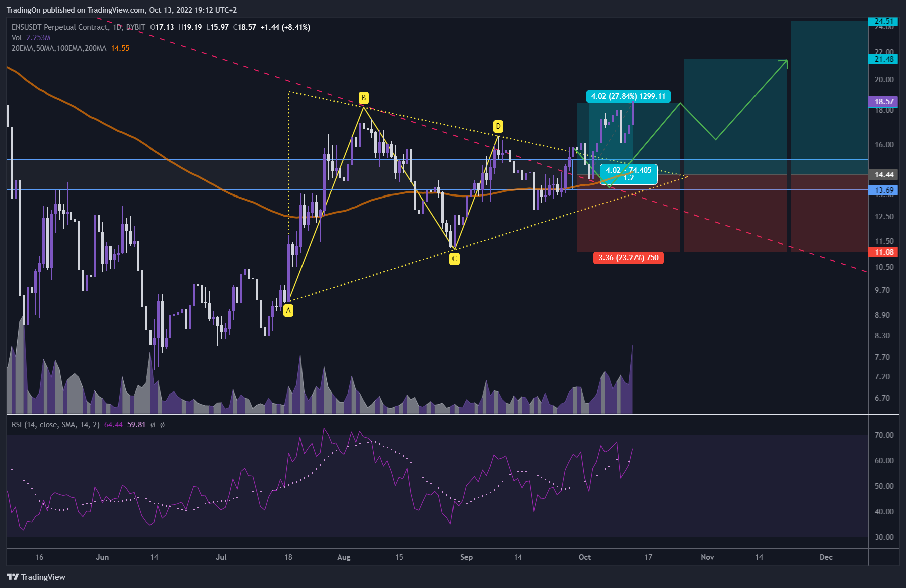The height and width of the screenshot is (588, 906).
Task: Click the RSI SMA value 59.81
Action: [x=136, y=425]
